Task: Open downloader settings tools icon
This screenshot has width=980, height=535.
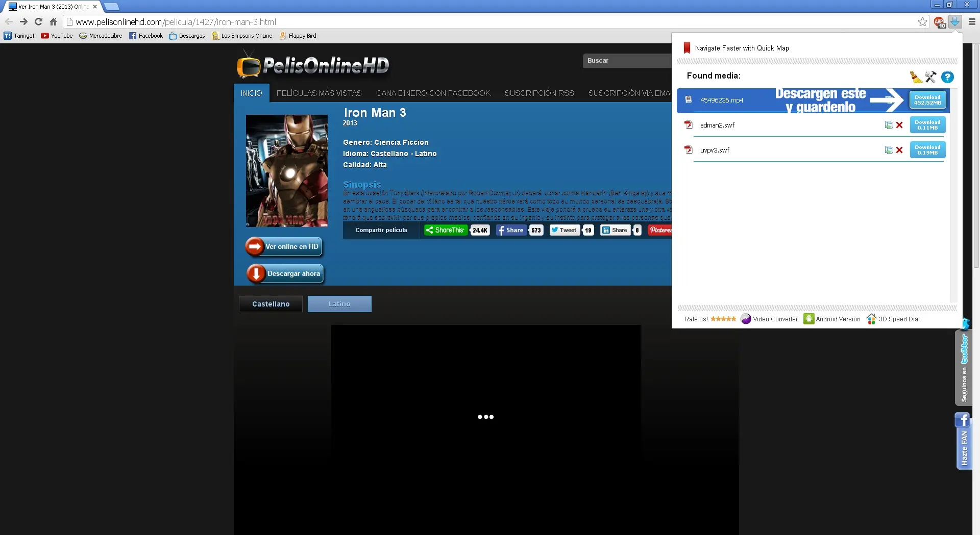Action: point(930,77)
